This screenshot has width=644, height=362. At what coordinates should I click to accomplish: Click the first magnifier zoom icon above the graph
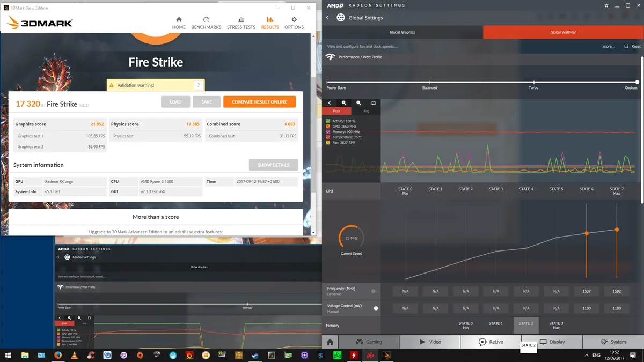[344, 103]
